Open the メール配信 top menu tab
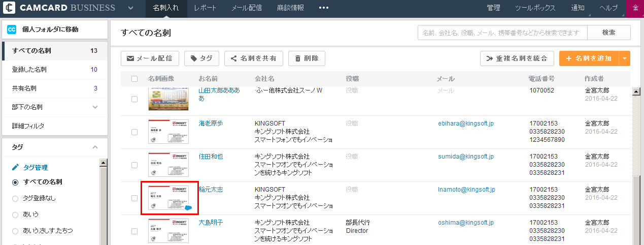 click(247, 8)
